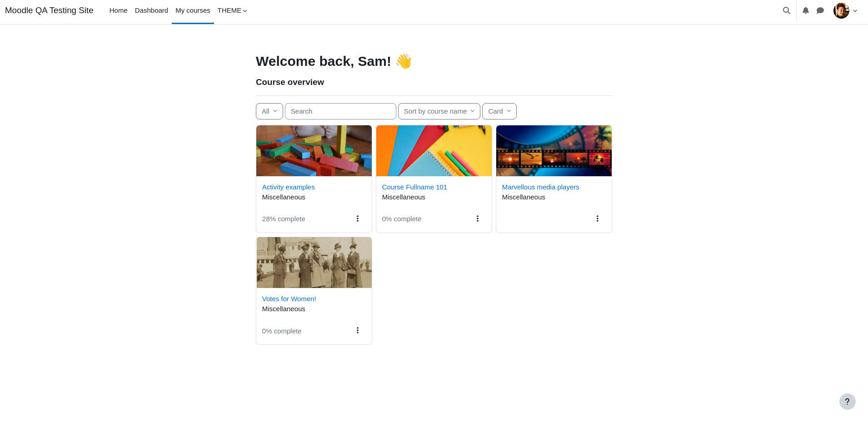Click 0% complete under Votes for Women!
The image size is (868, 422).
click(x=282, y=331)
